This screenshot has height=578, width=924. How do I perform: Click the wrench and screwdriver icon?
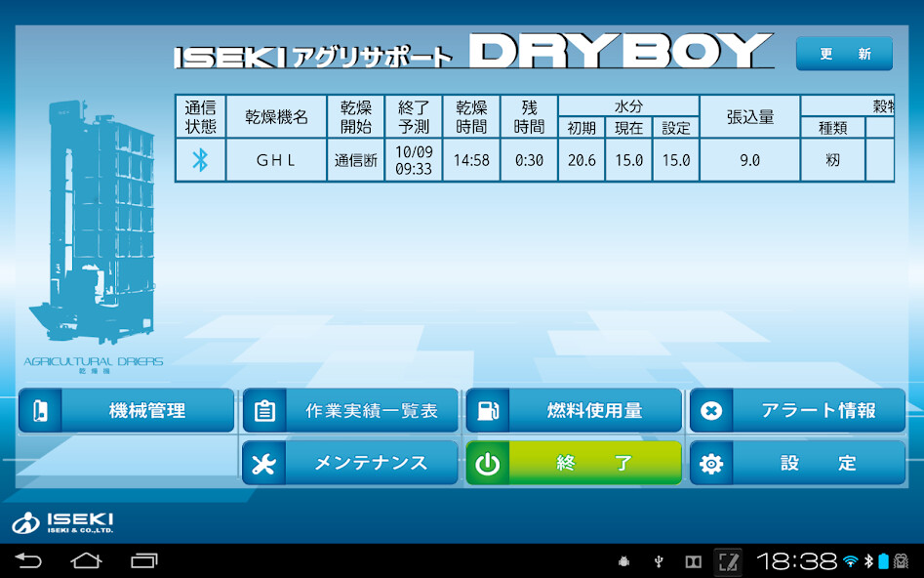[x=263, y=464]
